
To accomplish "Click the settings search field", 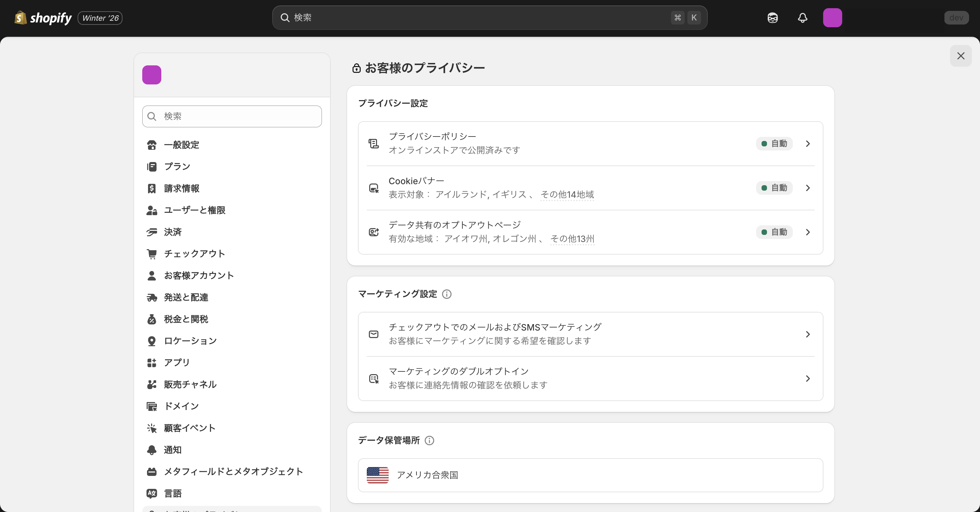I will click(x=231, y=116).
